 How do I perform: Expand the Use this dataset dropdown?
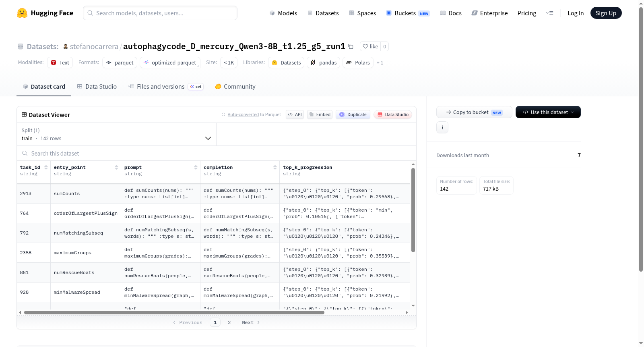tap(548, 112)
